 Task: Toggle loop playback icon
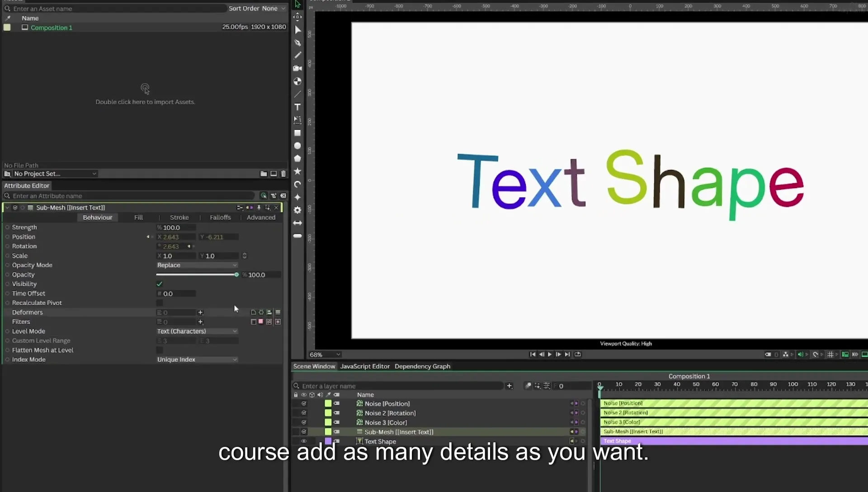[x=578, y=355]
